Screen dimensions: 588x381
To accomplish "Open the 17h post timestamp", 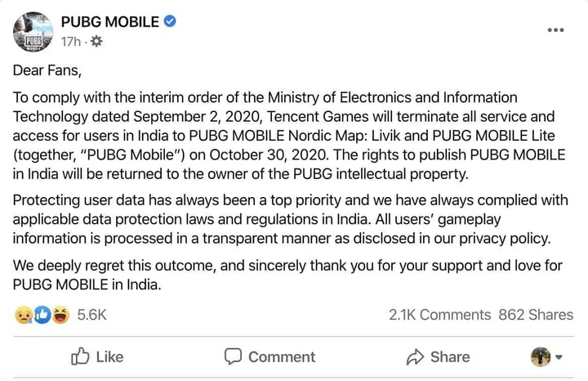I will point(71,41).
